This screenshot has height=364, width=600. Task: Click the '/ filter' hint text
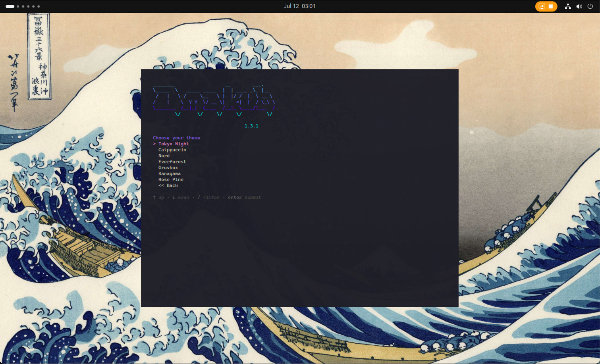click(208, 197)
